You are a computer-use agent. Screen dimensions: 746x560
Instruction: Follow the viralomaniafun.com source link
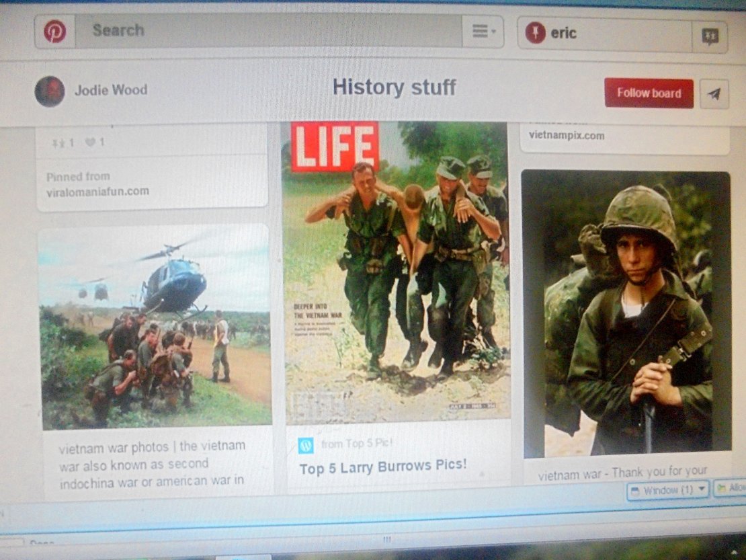(x=97, y=192)
